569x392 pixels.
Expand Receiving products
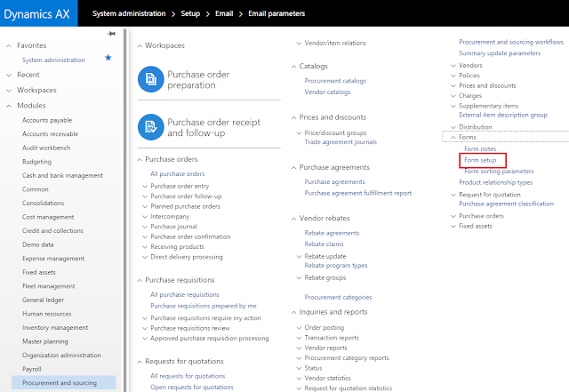(145, 247)
